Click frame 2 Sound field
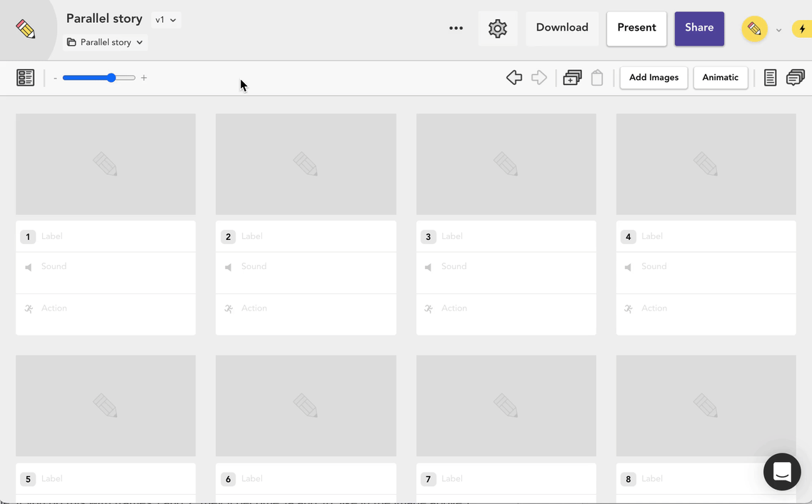The image size is (812, 504). 306,273
